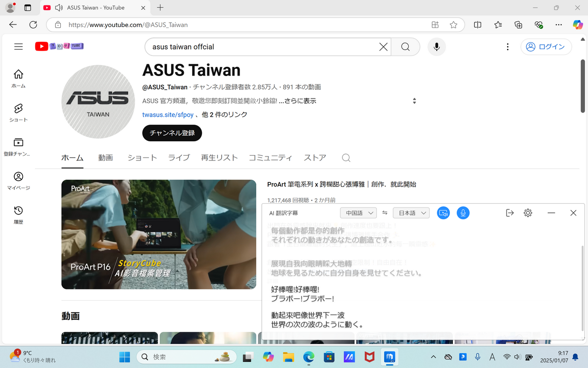Image resolution: width=588 pixels, height=368 pixels.
Task: Switch to the ライブ channel tab
Action: [179, 158]
